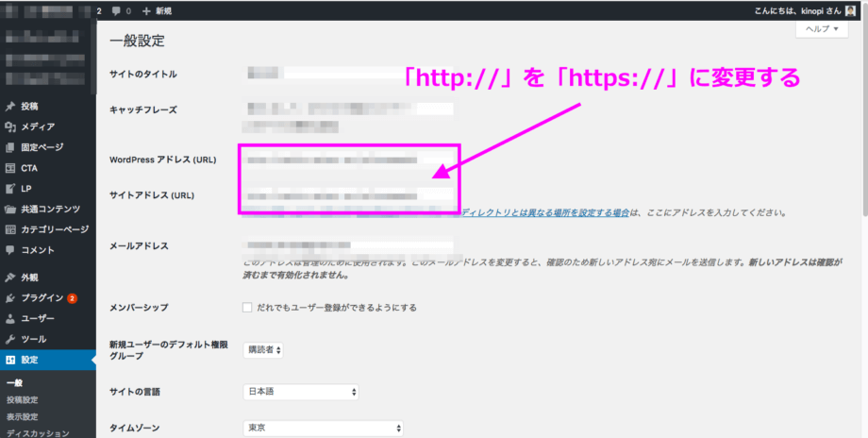Click the ユーザー person icon

pos(9,319)
